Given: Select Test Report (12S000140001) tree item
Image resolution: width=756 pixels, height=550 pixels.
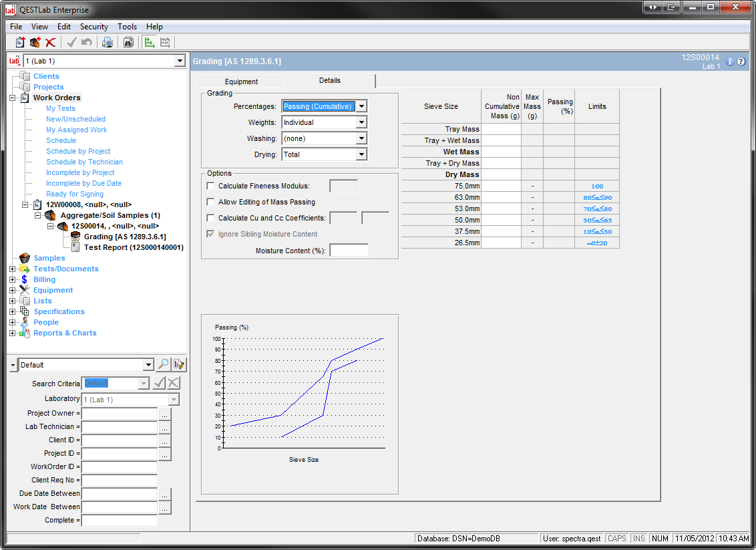Looking at the screenshot, I should click(x=134, y=247).
